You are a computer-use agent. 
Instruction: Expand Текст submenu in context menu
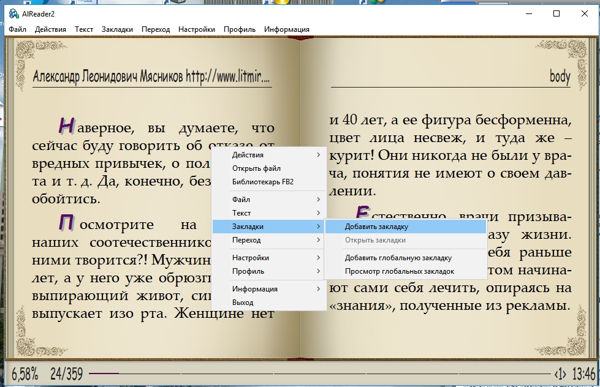(269, 213)
